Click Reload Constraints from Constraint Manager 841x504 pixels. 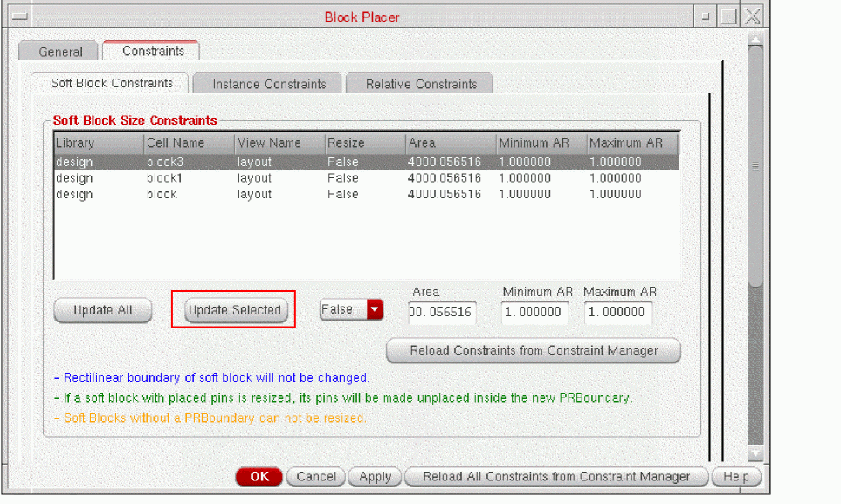click(534, 350)
